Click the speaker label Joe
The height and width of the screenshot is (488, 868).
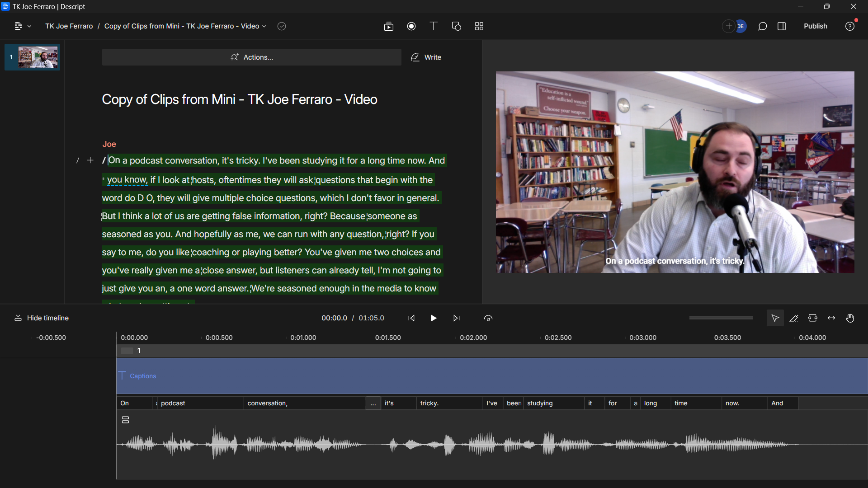click(109, 144)
